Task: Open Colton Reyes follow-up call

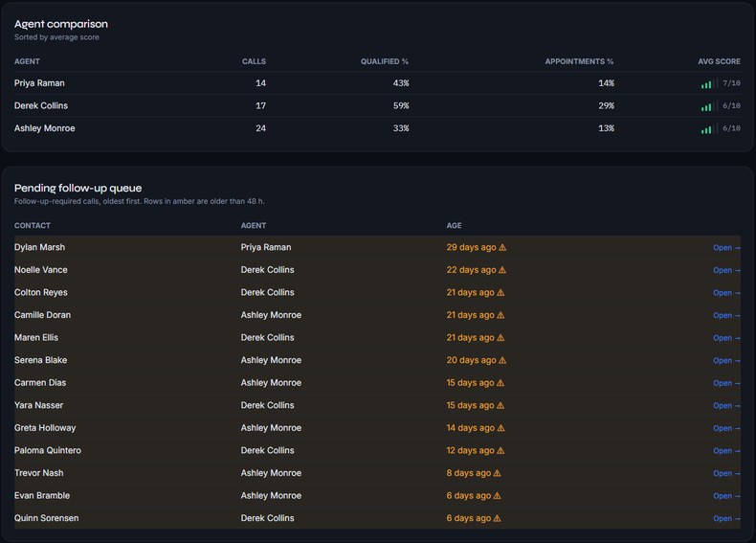Action: click(726, 293)
